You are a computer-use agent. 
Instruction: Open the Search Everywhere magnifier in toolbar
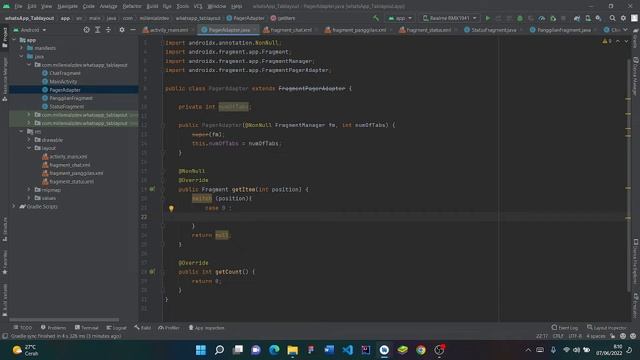612,18
